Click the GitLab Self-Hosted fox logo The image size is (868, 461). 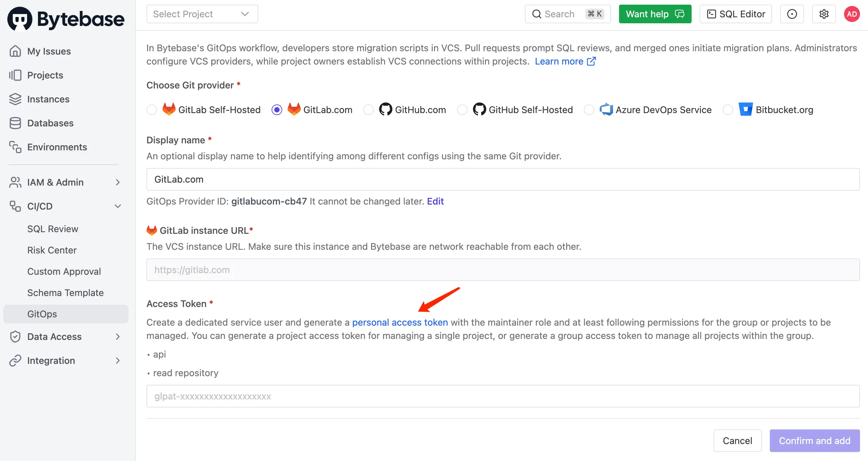point(169,109)
